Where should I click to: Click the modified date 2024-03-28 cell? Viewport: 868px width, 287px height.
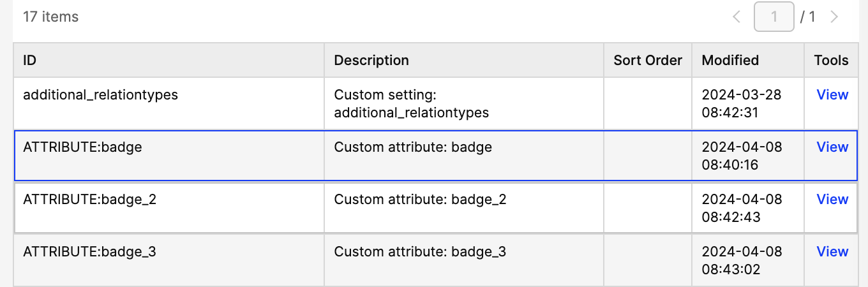(x=741, y=103)
